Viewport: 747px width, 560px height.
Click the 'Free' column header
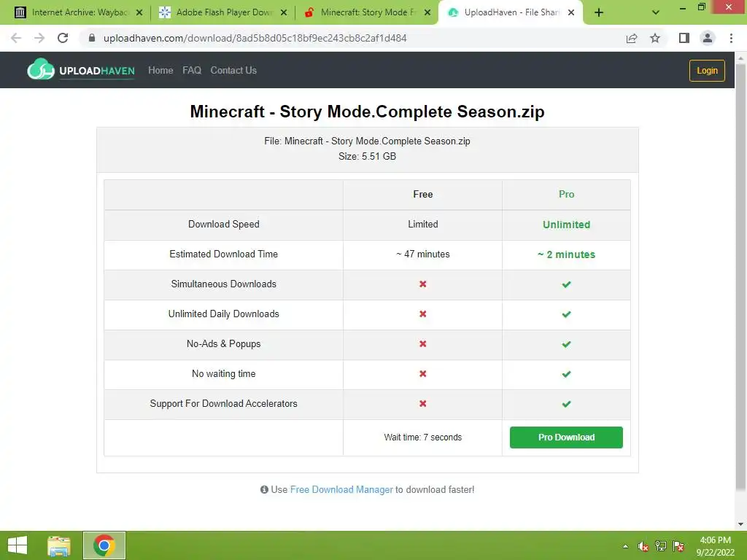[x=422, y=194]
